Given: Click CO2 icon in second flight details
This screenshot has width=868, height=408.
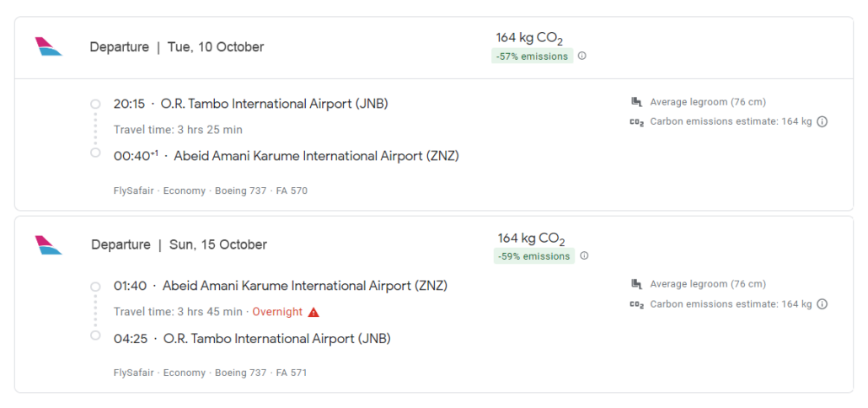Looking at the screenshot, I should (636, 304).
